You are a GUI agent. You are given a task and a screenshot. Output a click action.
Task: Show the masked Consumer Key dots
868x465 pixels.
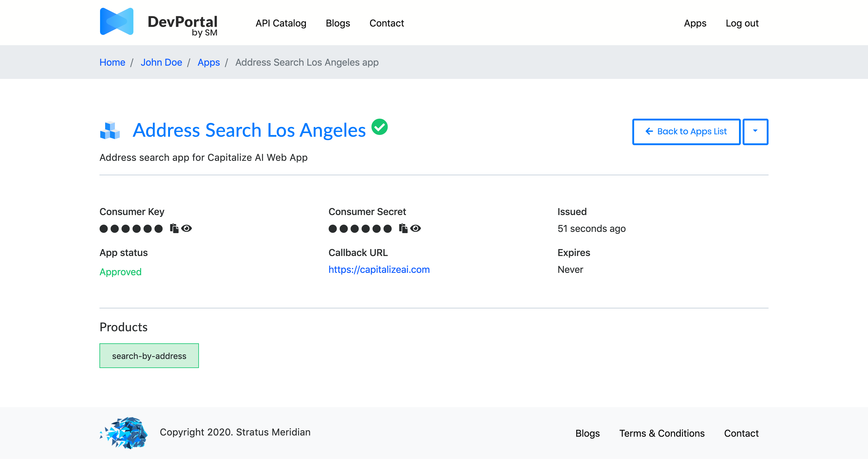pyautogui.click(x=131, y=228)
